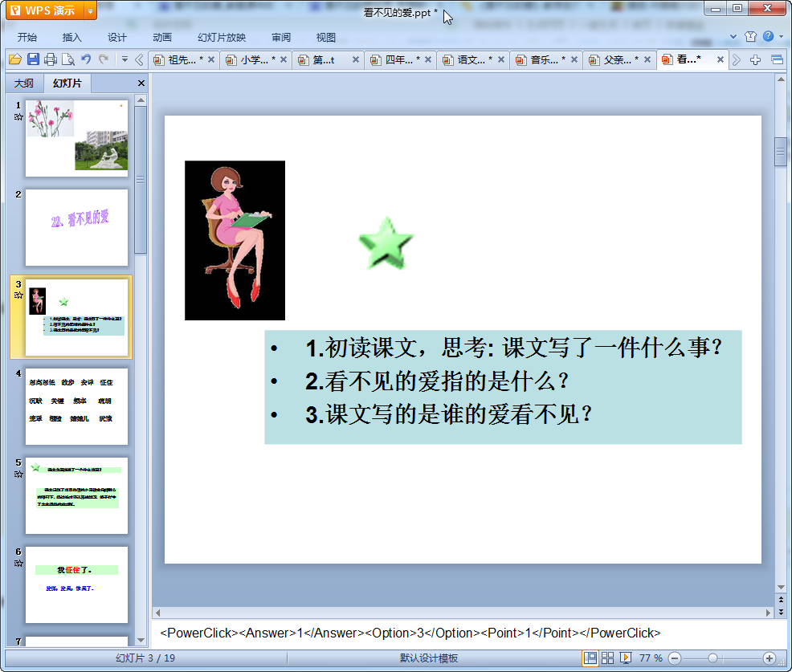
Task: Add a new document tab with the plus icon
Action: (x=755, y=60)
